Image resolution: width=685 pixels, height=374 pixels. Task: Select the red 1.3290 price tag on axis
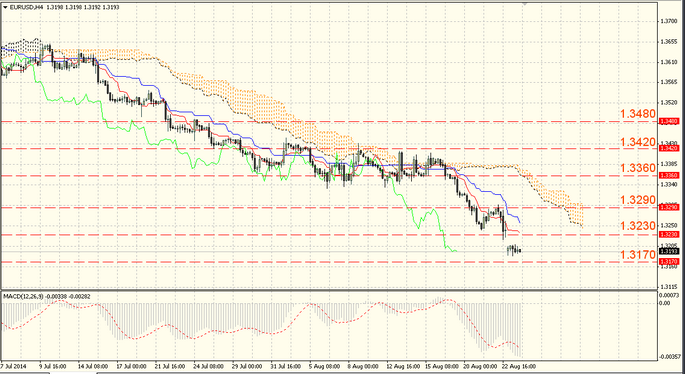pyautogui.click(x=668, y=207)
